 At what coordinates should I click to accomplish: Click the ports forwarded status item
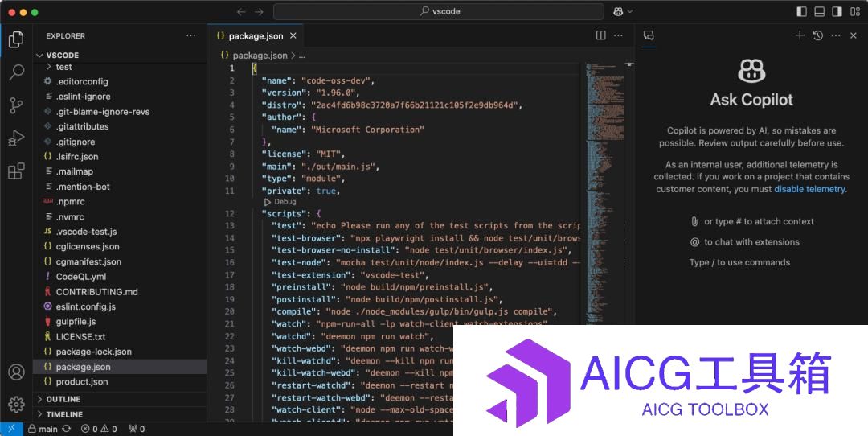point(136,429)
